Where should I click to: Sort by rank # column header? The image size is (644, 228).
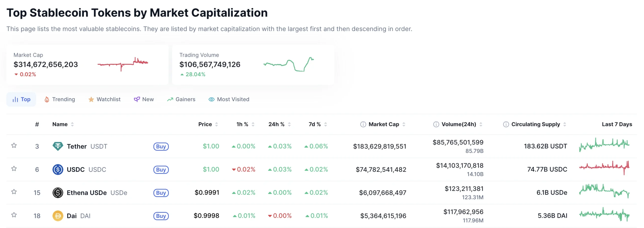click(x=37, y=124)
